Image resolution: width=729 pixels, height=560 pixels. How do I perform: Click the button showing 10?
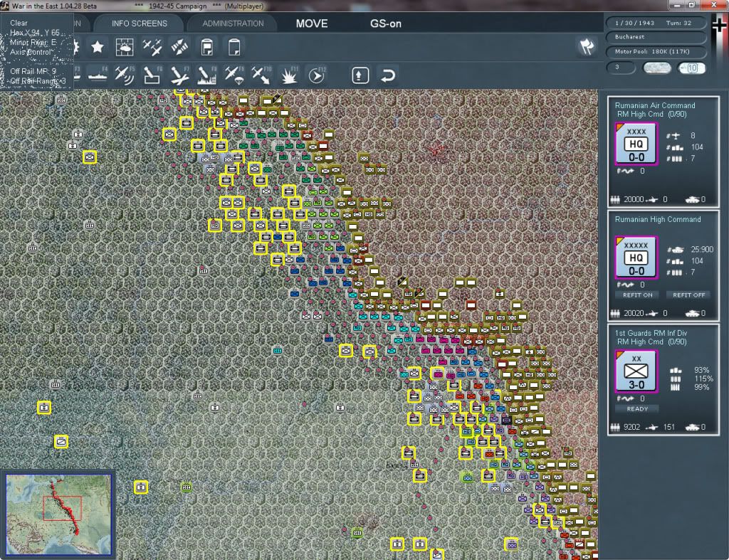[x=692, y=68]
